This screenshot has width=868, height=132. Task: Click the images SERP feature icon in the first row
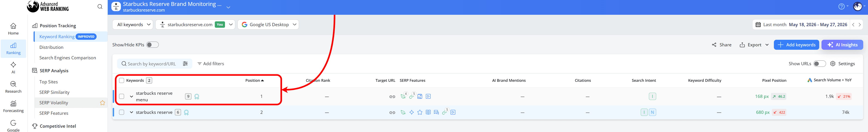coord(420,97)
